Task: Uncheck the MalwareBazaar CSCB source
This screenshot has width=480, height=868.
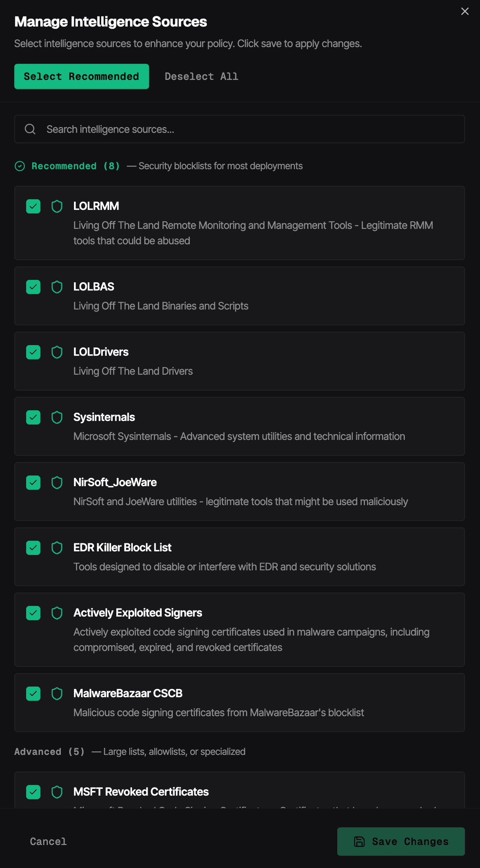Action: tap(33, 694)
